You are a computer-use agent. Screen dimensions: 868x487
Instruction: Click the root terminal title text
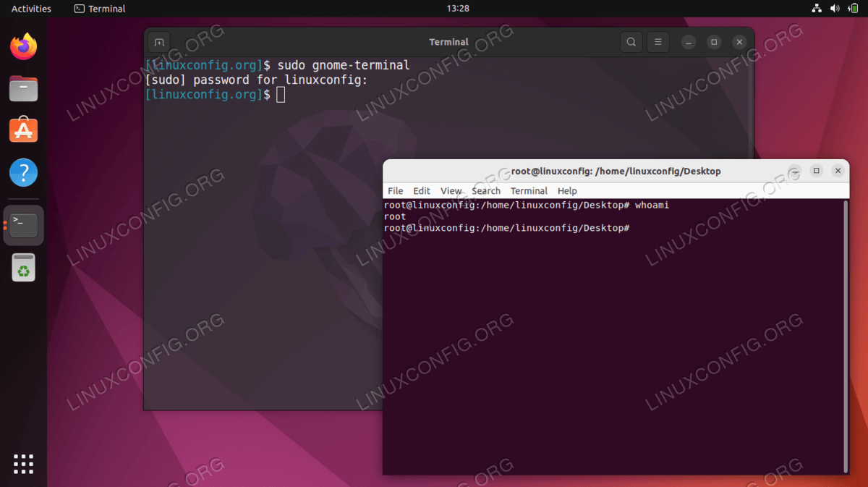616,171
